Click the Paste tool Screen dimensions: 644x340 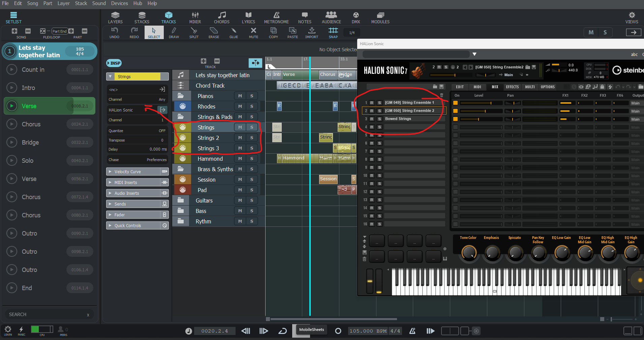click(293, 33)
